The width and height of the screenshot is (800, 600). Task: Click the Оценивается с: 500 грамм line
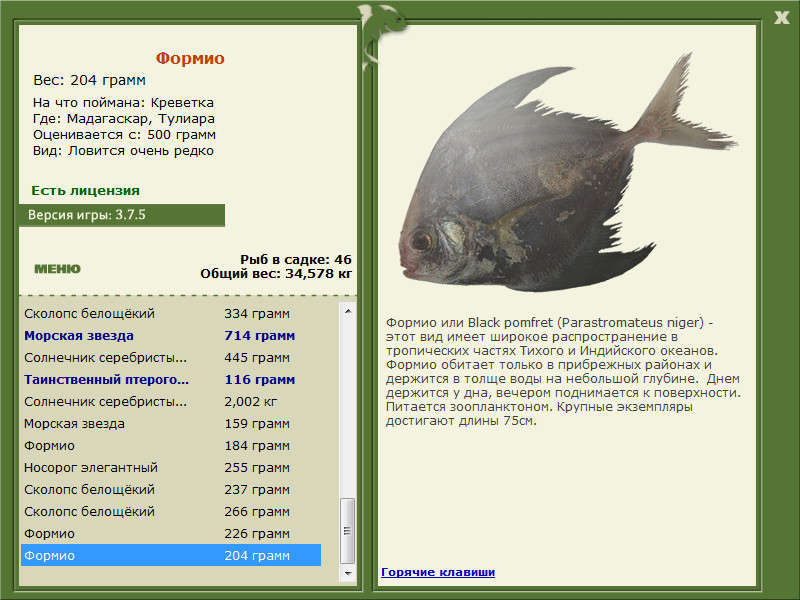[x=124, y=135]
